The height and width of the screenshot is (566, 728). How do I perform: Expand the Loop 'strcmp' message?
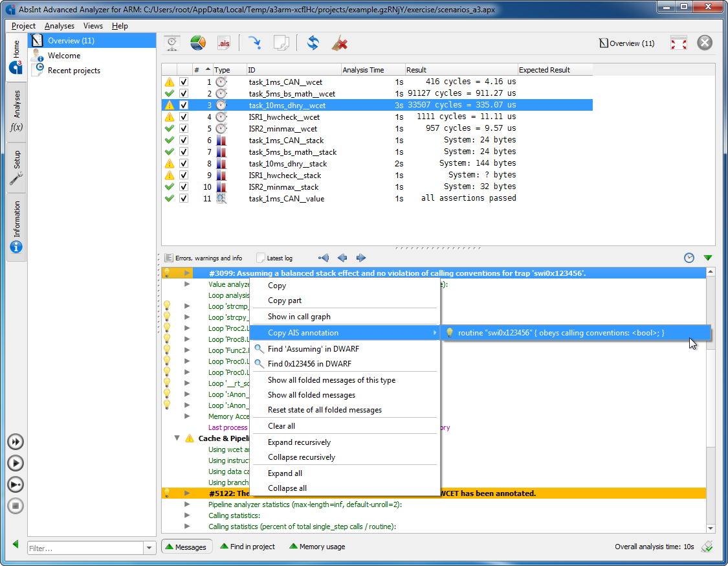[187, 306]
